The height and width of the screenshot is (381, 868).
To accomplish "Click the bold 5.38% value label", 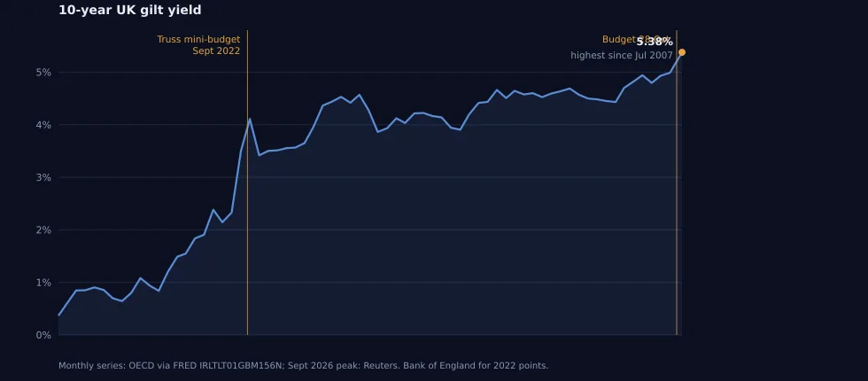I will click(655, 42).
